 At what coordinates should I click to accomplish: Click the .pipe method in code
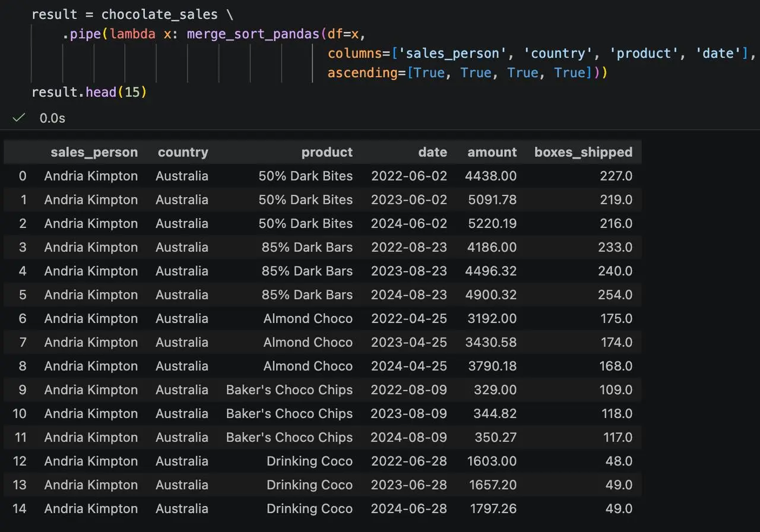(82, 34)
